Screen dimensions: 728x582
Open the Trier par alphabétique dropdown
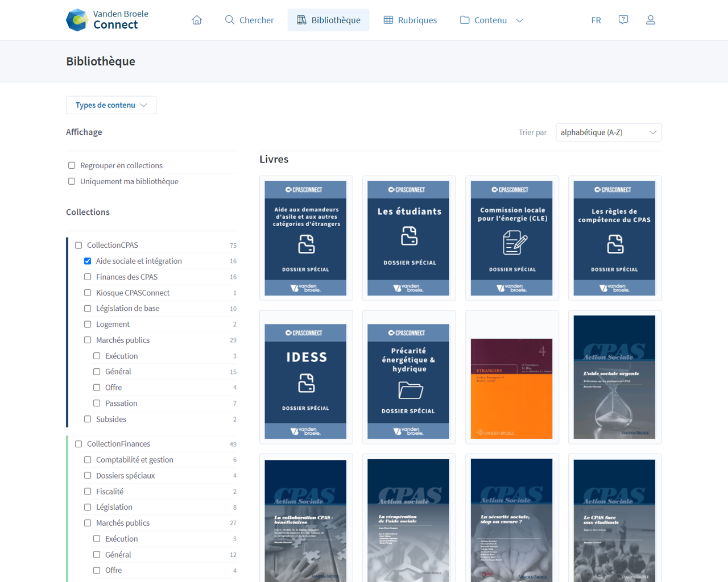click(609, 132)
